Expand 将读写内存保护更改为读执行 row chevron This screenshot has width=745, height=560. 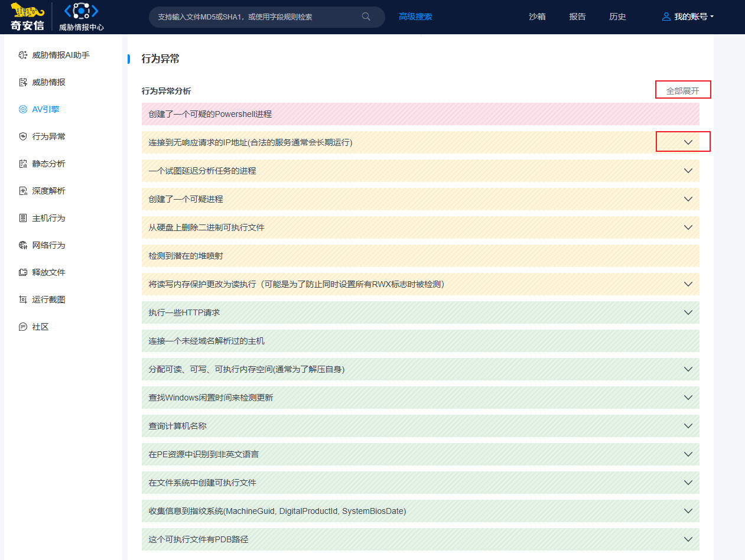point(688,284)
